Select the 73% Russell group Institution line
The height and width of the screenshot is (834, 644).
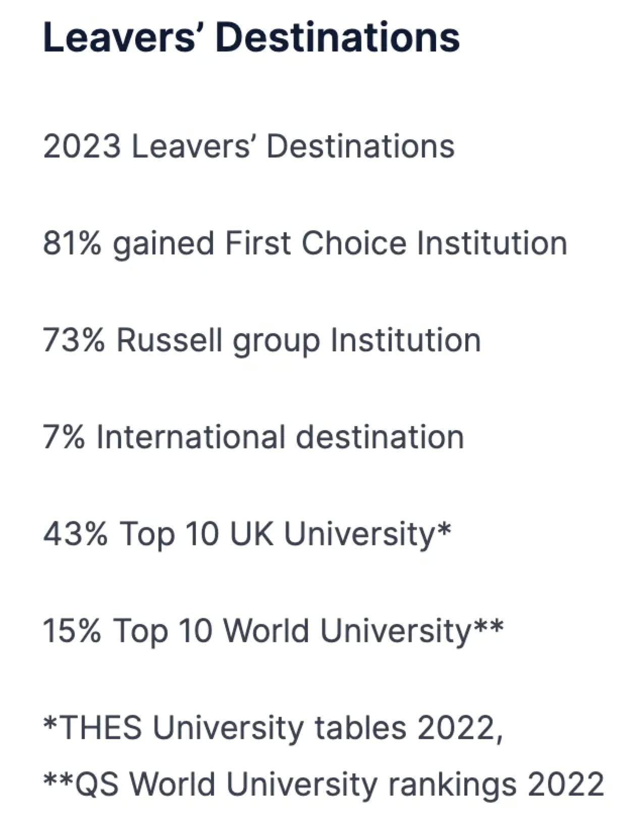(x=262, y=341)
